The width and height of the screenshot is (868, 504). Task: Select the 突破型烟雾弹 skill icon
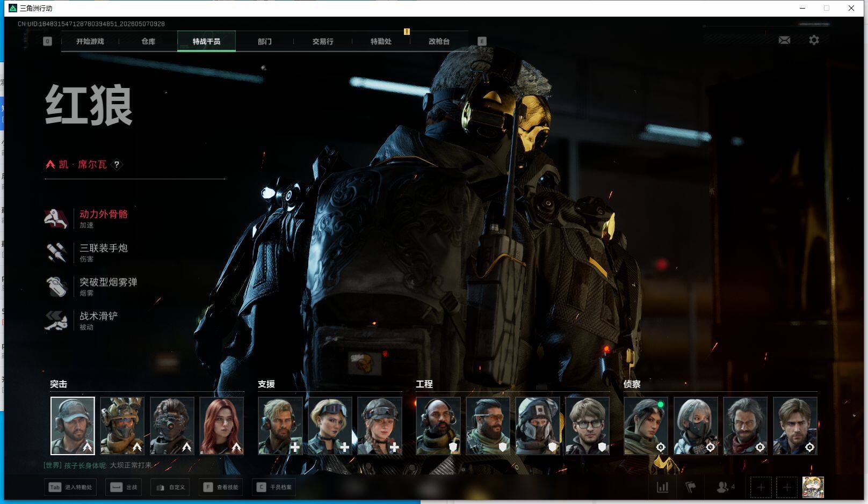click(x=56, y=287)
